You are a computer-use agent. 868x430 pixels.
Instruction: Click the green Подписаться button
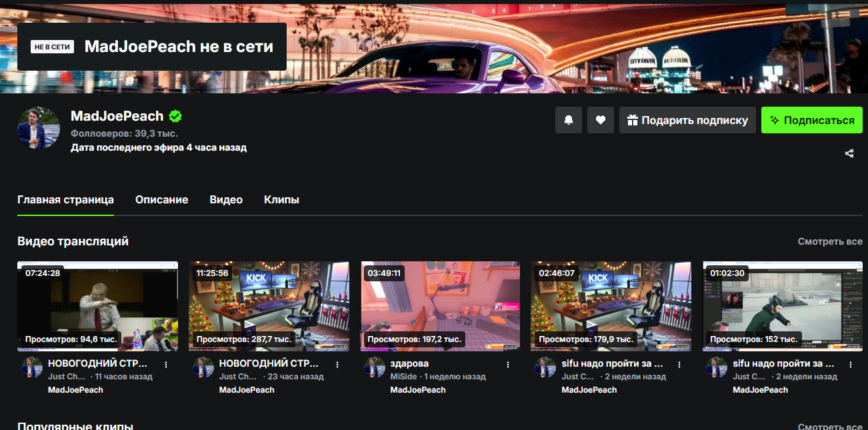[x=812, y=120]
